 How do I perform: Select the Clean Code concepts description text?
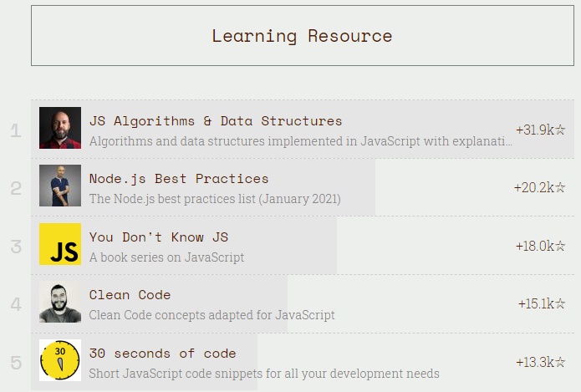212,315
